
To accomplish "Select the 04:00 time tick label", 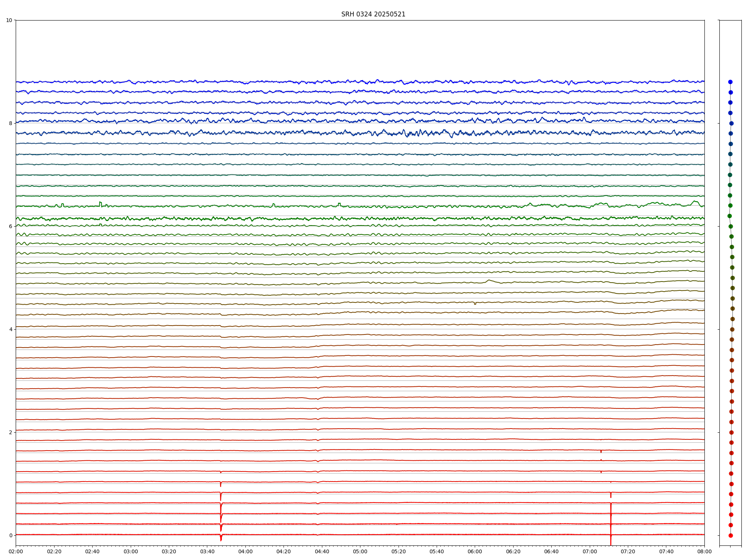I will tap(245, 551).
